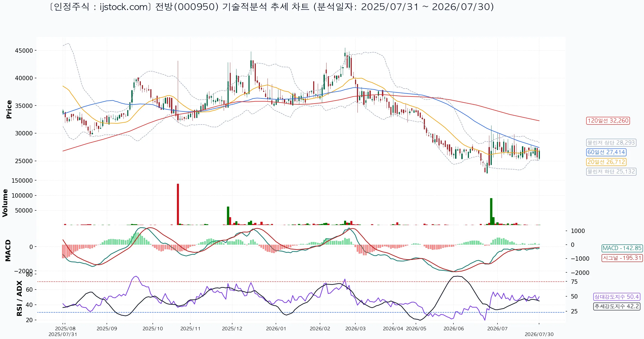Click the 2026/03 date tick label
The width and height of the screenshot is (644, 339).
coord(355,329)
